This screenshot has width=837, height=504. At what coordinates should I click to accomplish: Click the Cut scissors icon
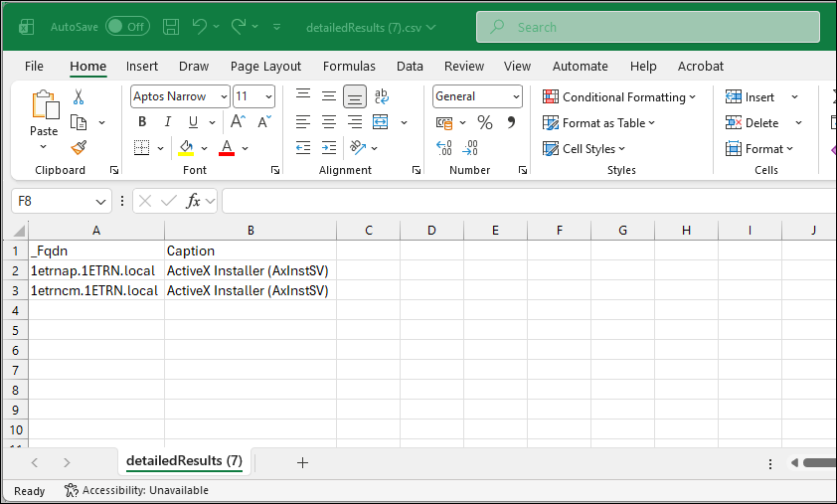click(79, 97)
